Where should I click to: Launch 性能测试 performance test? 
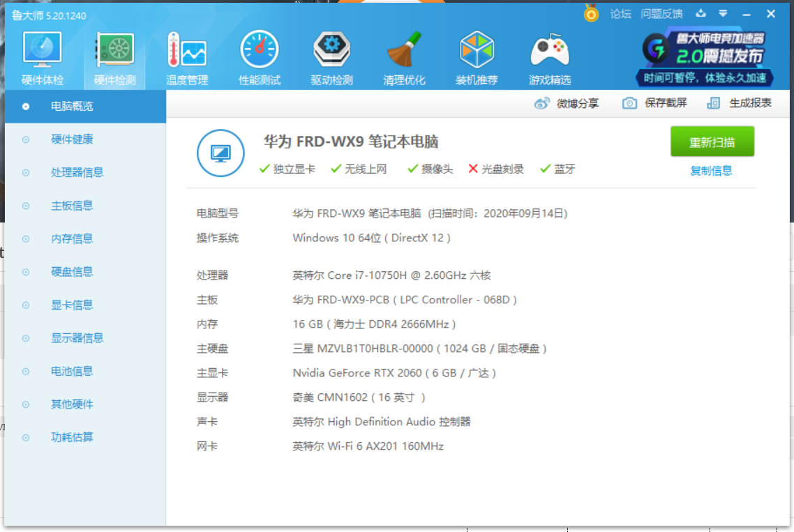[260, 58]
